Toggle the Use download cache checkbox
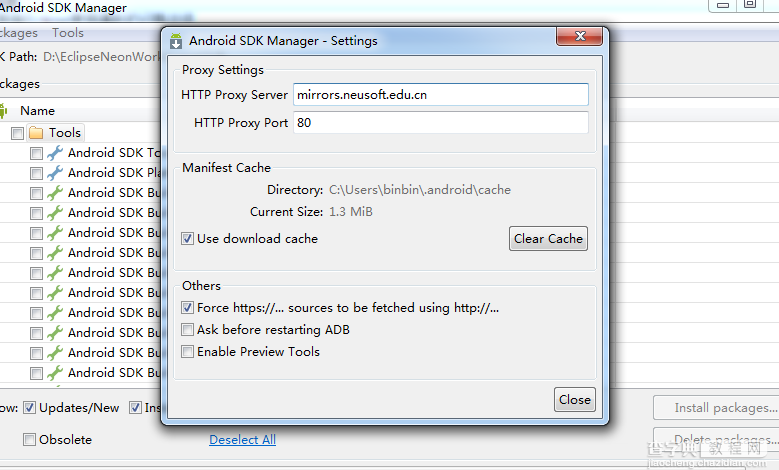The width and height of the screenshot is (779, 470). coord(187,238)
